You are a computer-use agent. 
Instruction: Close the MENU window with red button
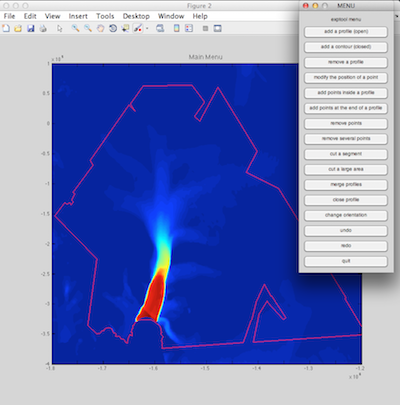click(305, 6)
